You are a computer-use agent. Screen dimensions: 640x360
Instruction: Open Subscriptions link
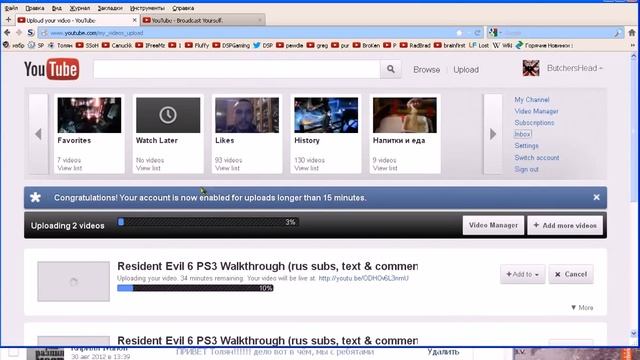(534, 122)
